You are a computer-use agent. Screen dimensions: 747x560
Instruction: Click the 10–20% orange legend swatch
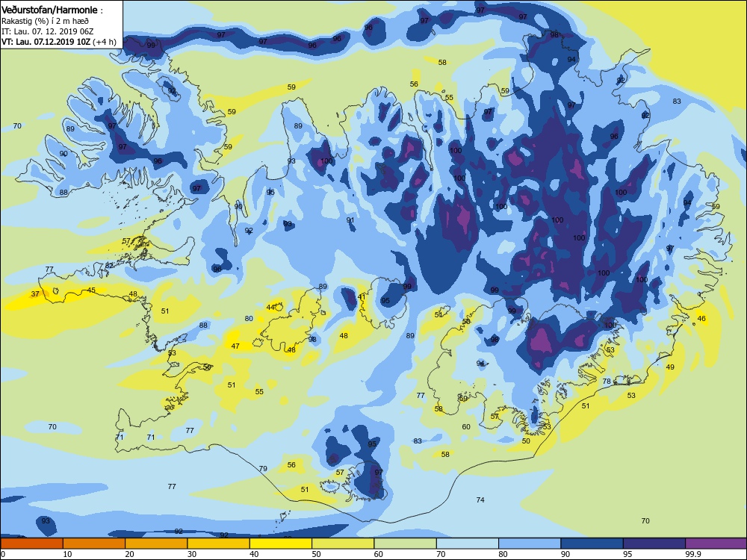coord(94,544)
